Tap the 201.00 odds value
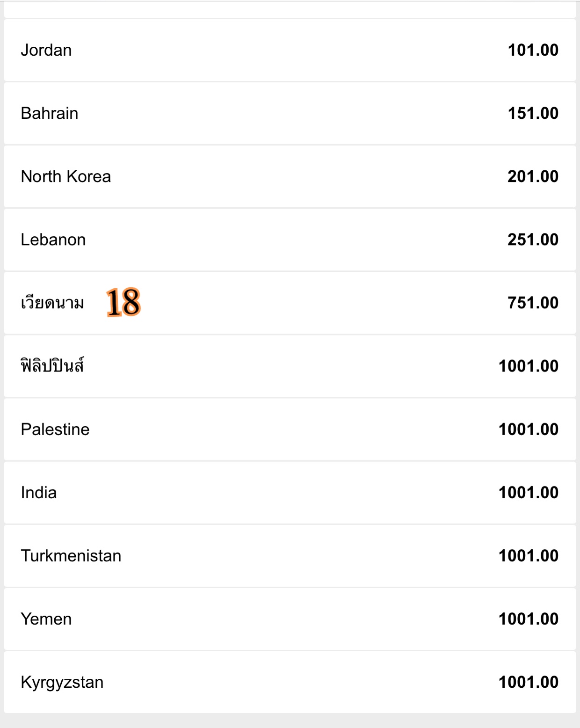Screen dimensions: 580x728 pyautogui.click(x=533, y=176)
